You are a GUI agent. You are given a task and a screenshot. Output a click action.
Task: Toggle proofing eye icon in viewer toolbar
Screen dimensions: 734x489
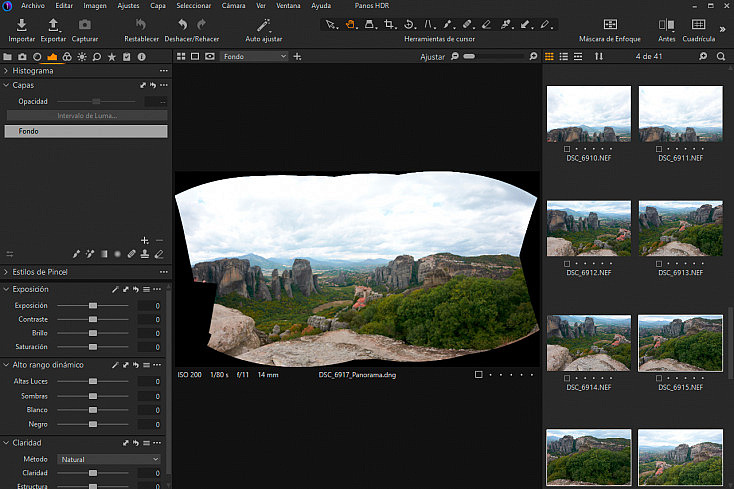coord(210,56)
